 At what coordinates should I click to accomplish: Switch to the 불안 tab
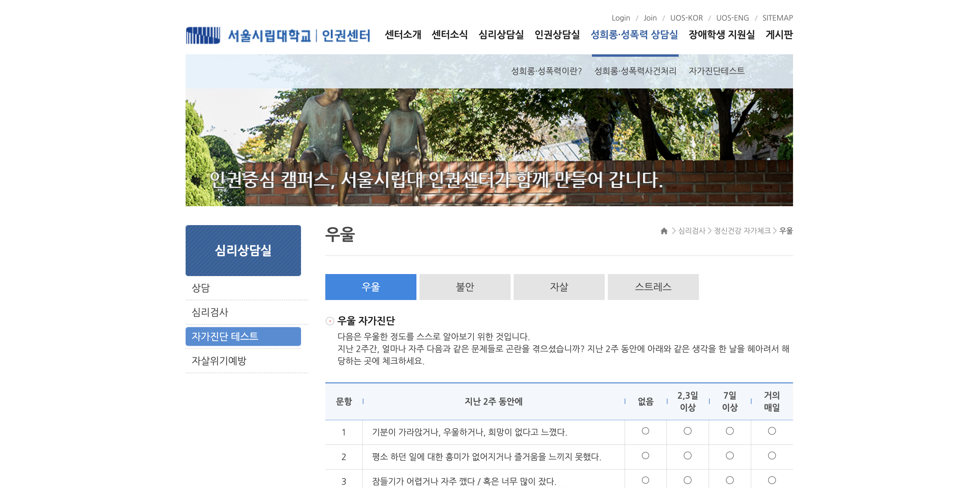point(465,287)
